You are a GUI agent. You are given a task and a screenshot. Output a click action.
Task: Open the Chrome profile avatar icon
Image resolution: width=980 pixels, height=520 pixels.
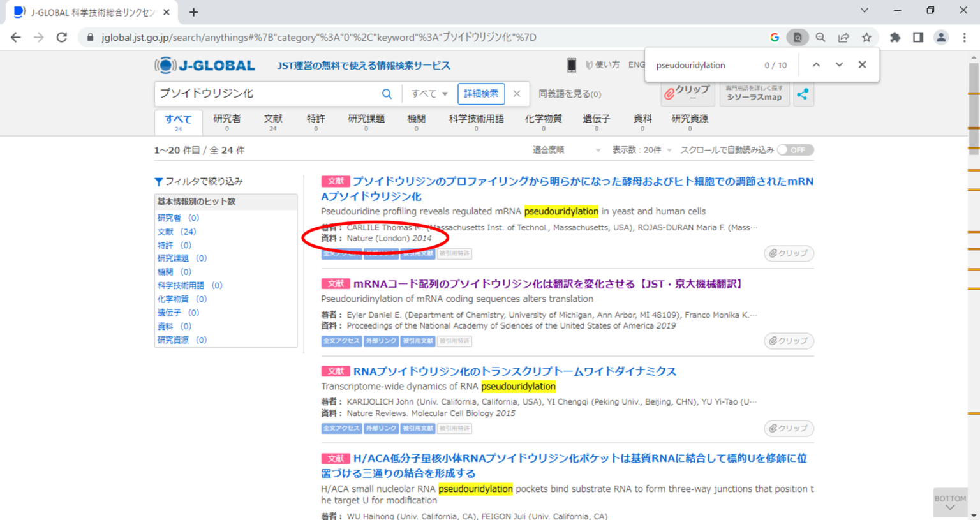[941, 37]
